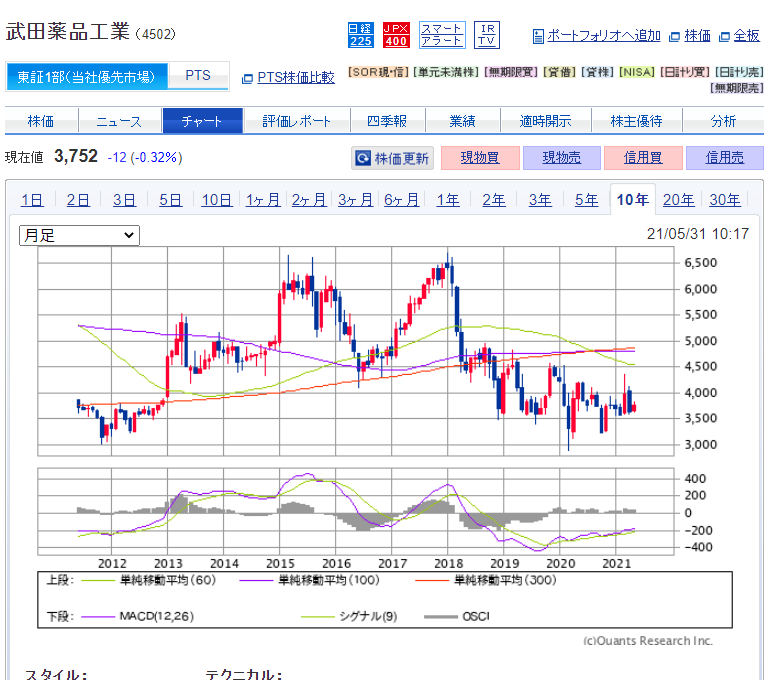Set chart range to 6ヶ月
Screen dimensions: 772x680
click(402, 200)
